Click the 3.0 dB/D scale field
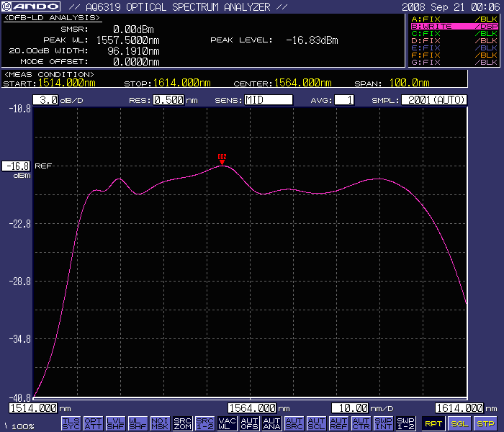This screenshot has width=504, height=432. [45, 100]
